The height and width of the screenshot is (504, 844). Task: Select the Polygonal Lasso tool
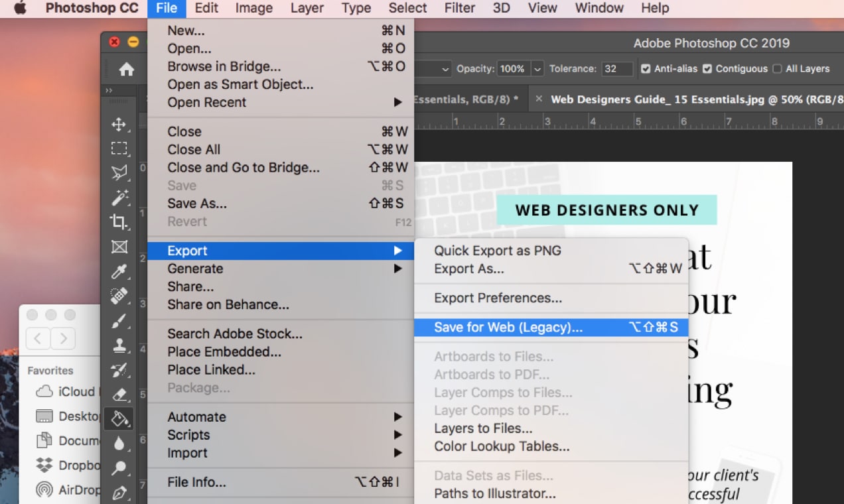tap(119, 173)
